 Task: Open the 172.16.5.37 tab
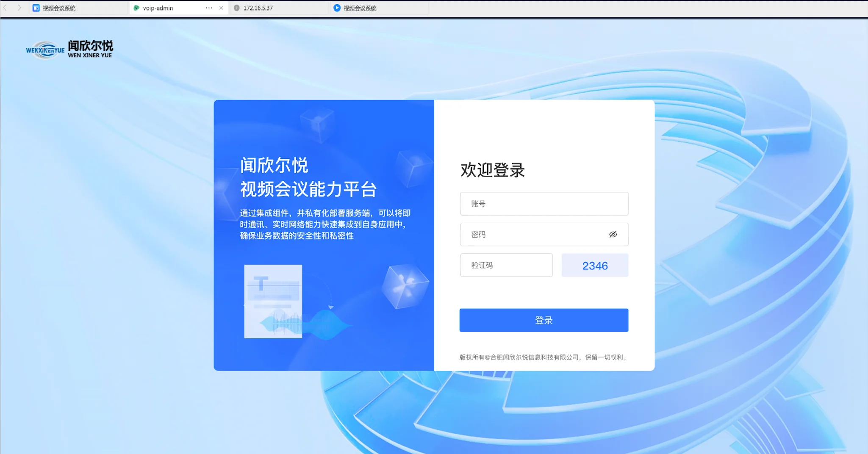pyautogui.click(x=279, y=8)
